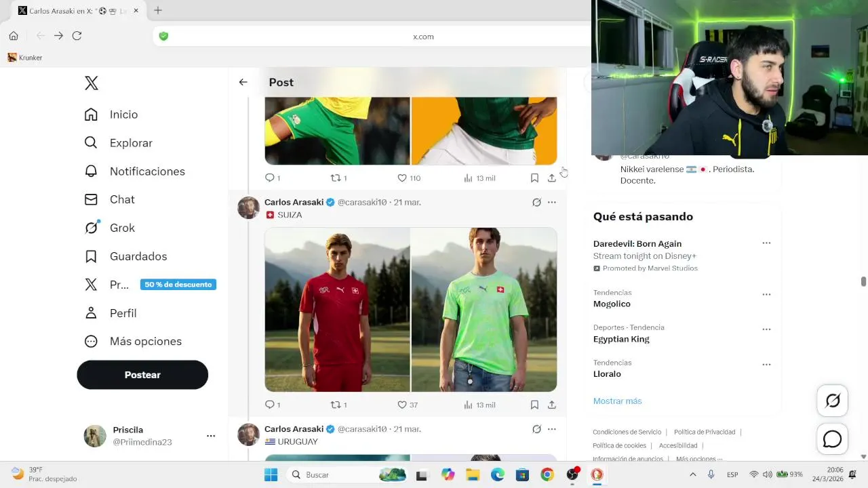Image resolution: width=868 pixels, height=488 pixels.
Task: Open Condiciones de Servicio link
Action: (627, 432)
